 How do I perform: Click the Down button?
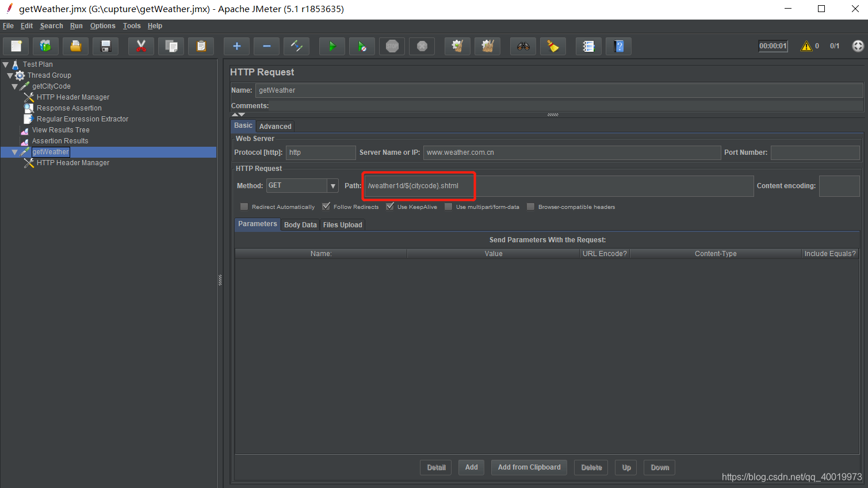click(660, 467)
